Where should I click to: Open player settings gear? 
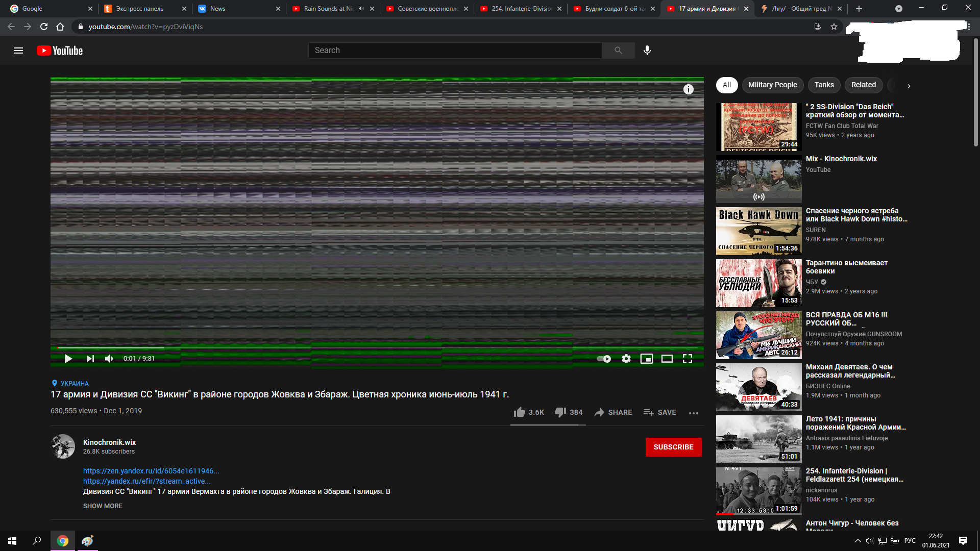pyautogui.click(x=626, y=359)
